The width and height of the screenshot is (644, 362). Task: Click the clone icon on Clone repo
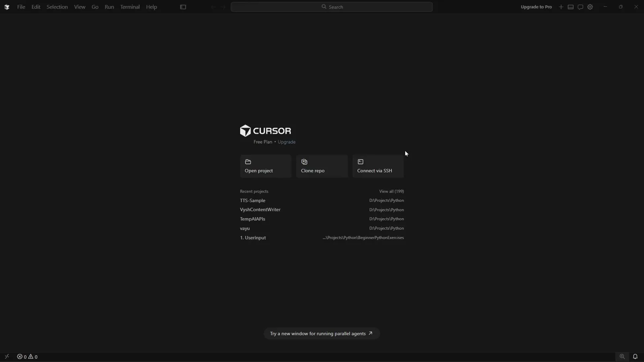[x=304, y=162]
